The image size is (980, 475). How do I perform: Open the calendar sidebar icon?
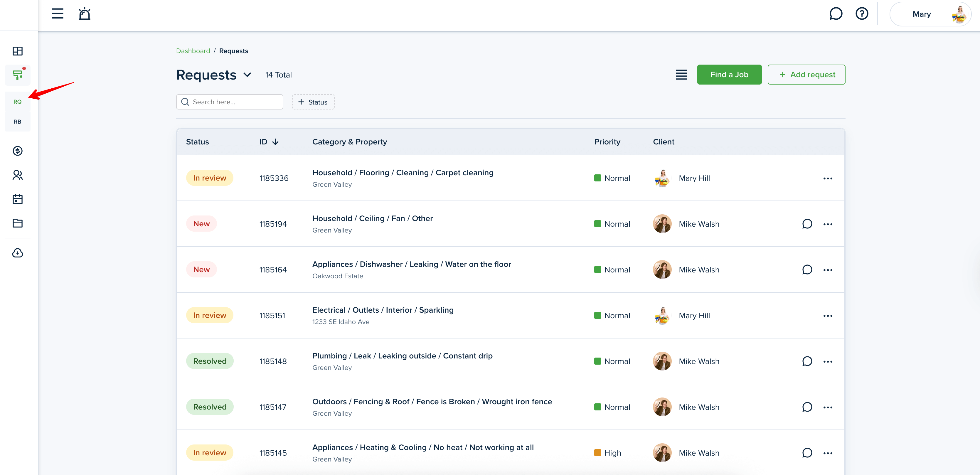coord(18,199)
